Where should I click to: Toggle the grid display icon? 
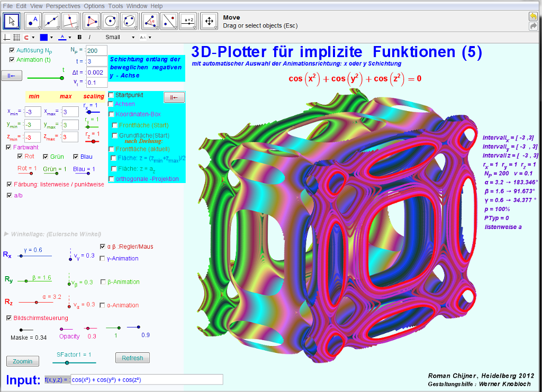pyautogui.click(x=16, y=38)
